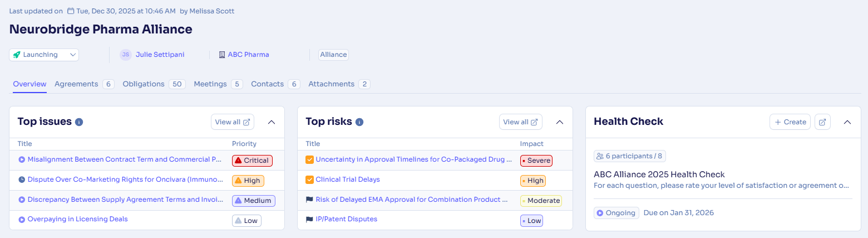Click the flag marker for Delayed EMA Approval risk
Screen dimensions: 868x238
(309, 200)
